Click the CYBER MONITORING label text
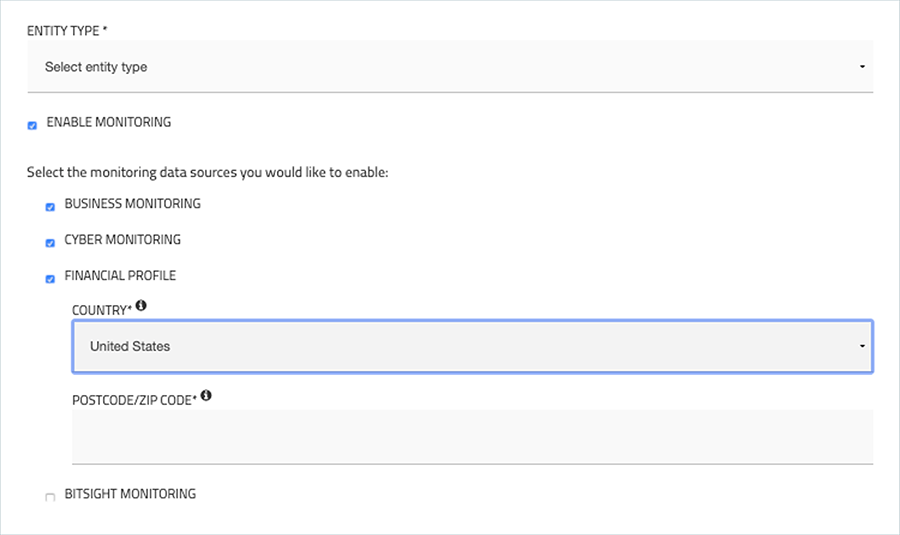900x535 pixels. point(122,240)
